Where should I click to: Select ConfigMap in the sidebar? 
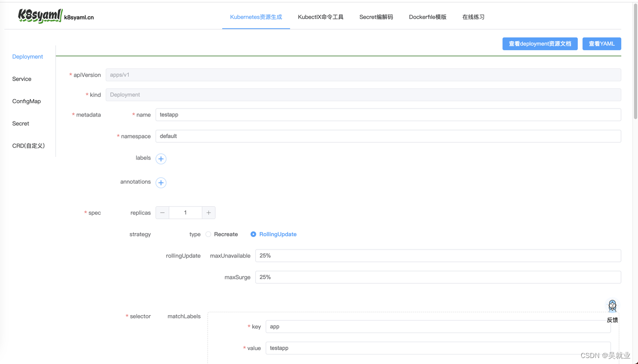point(26,101)
